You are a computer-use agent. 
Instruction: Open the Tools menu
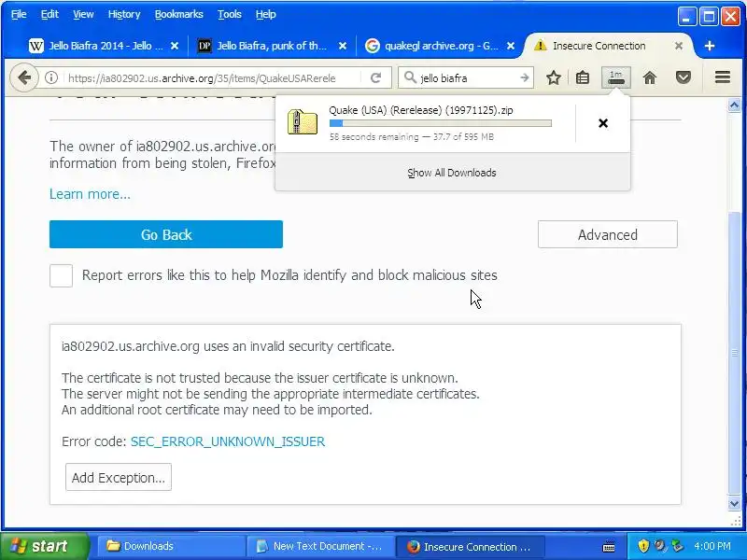point(229,14)
